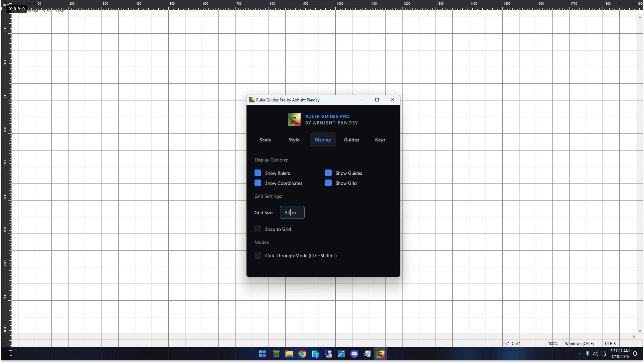Open the computer monitor app on taskbar

click(x=328, y=354)
